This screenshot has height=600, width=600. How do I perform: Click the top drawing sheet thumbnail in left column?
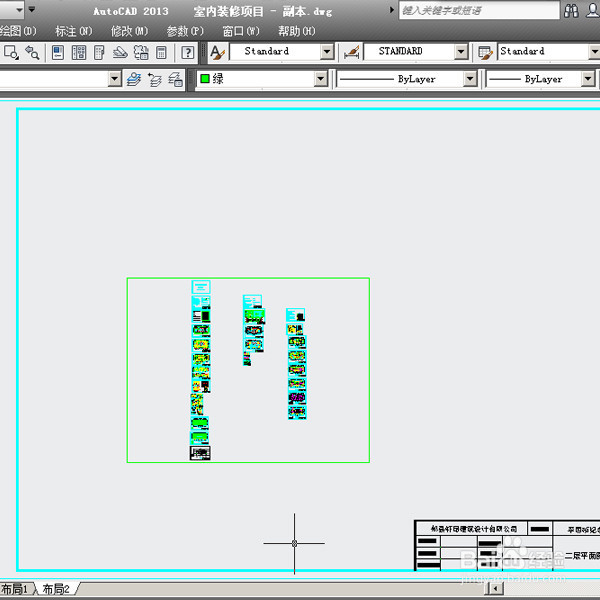click(201, 287)
